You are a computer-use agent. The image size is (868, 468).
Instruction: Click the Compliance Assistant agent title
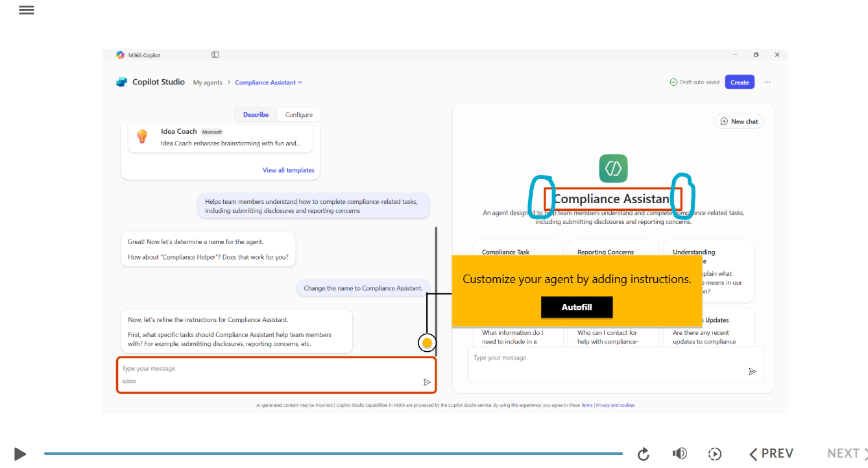[x=612, y=199]
